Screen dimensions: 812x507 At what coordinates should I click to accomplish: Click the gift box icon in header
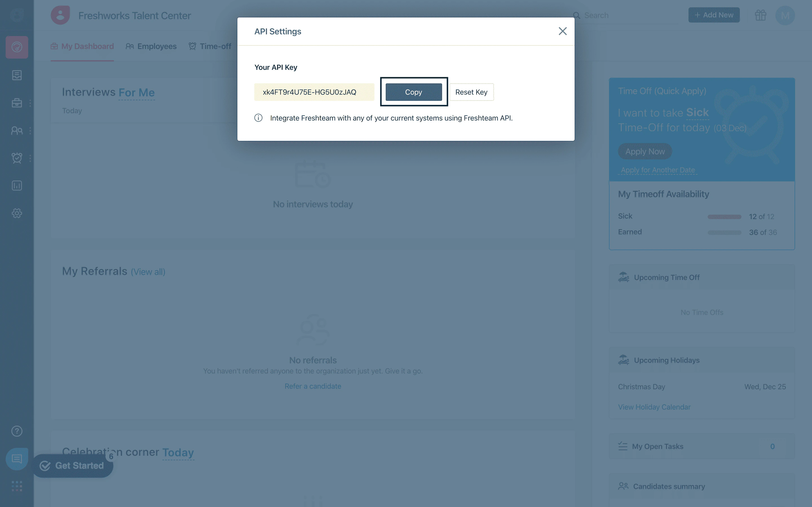coord(760,15)
